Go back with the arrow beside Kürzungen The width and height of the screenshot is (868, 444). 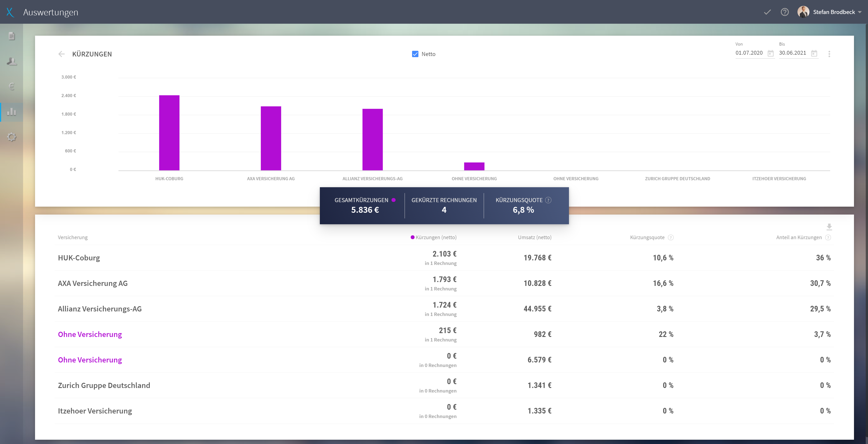click(x=61, y=54)
